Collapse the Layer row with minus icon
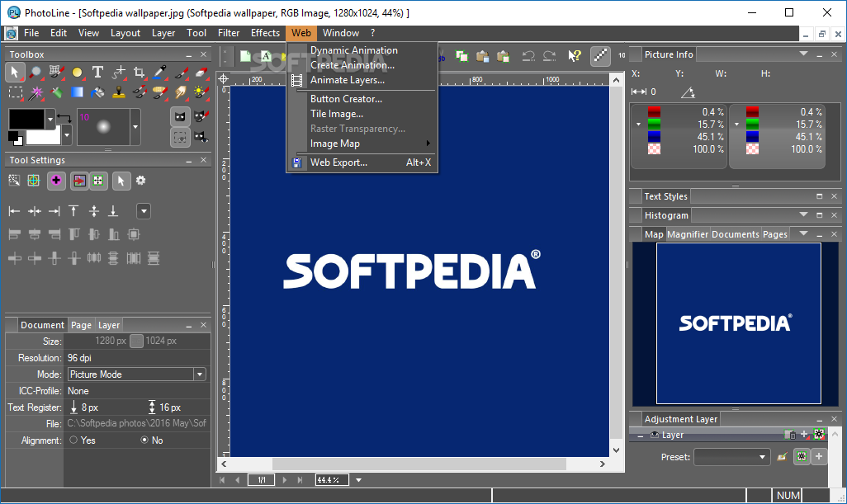Viewport: 847px width, 504px height. coord(640,436)
